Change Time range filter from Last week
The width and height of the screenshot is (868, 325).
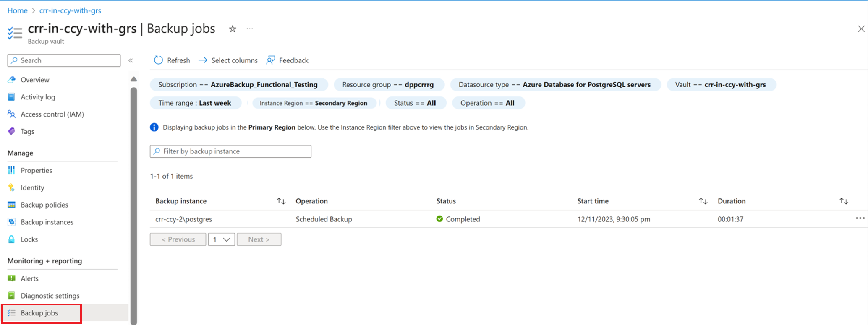tap(195, 103)
